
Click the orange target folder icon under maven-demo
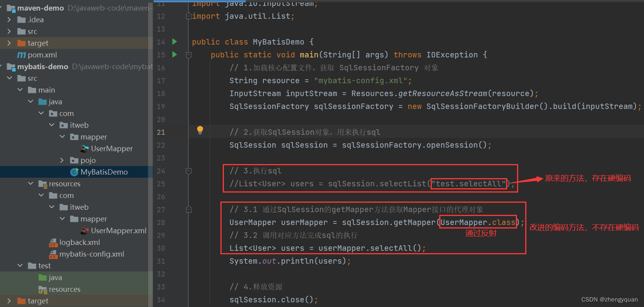click(x=21, y=43)
